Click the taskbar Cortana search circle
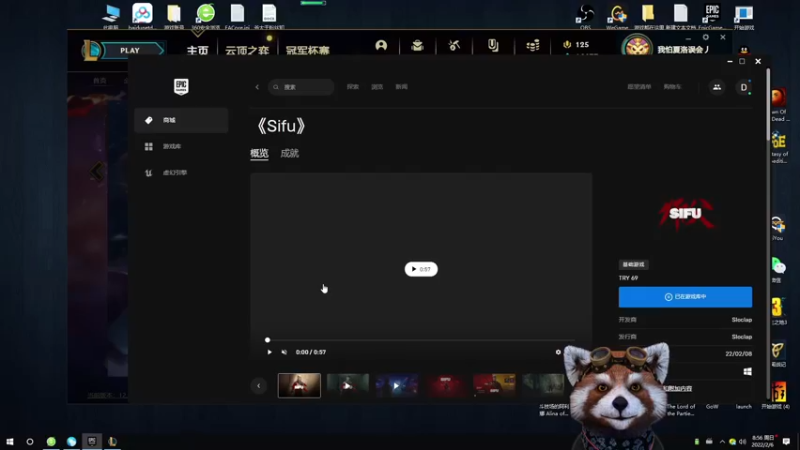 point(30,441)
